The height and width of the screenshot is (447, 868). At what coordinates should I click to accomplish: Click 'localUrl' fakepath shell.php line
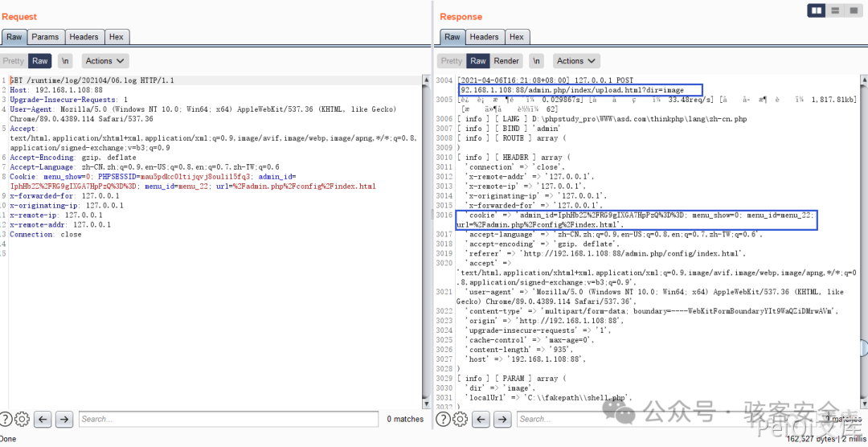point(549,398)
